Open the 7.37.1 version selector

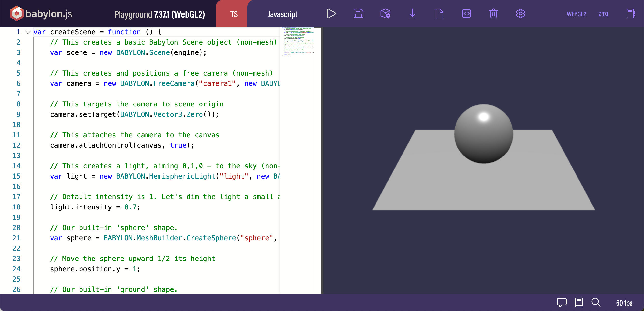[603, 14]
